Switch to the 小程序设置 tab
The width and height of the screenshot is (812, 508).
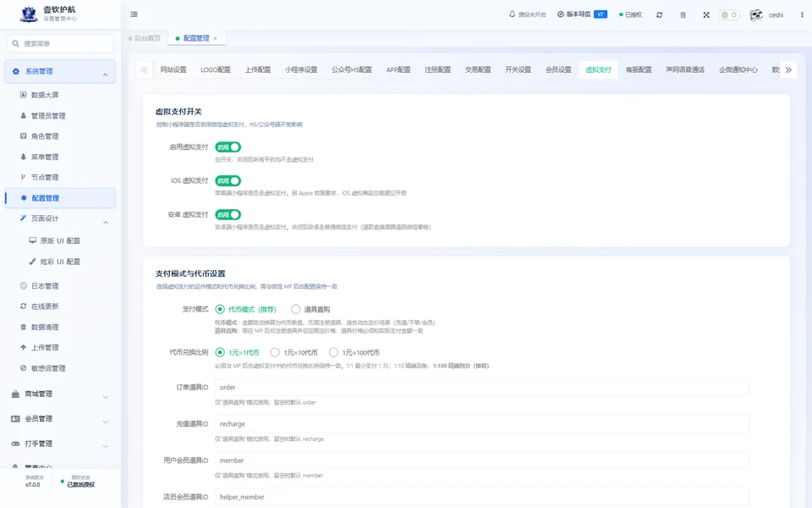301,69
